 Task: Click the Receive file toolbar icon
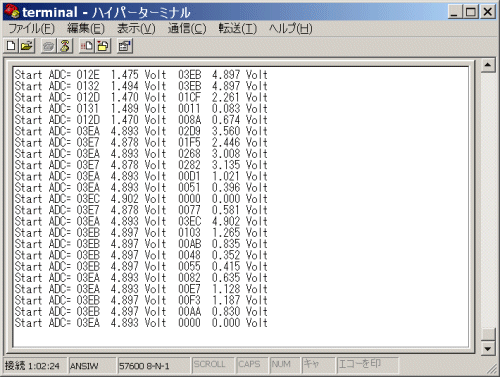click(103, 46)
